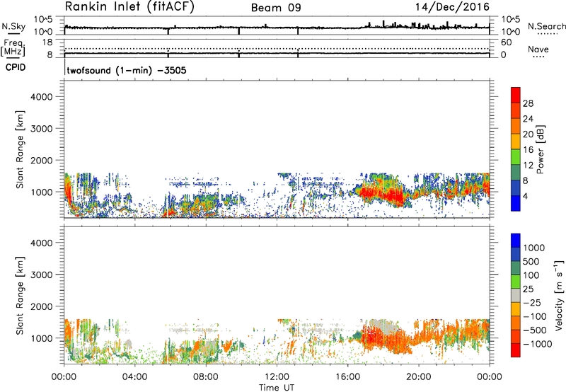Click the 'Nave' legend label

[x=538, y=50]
